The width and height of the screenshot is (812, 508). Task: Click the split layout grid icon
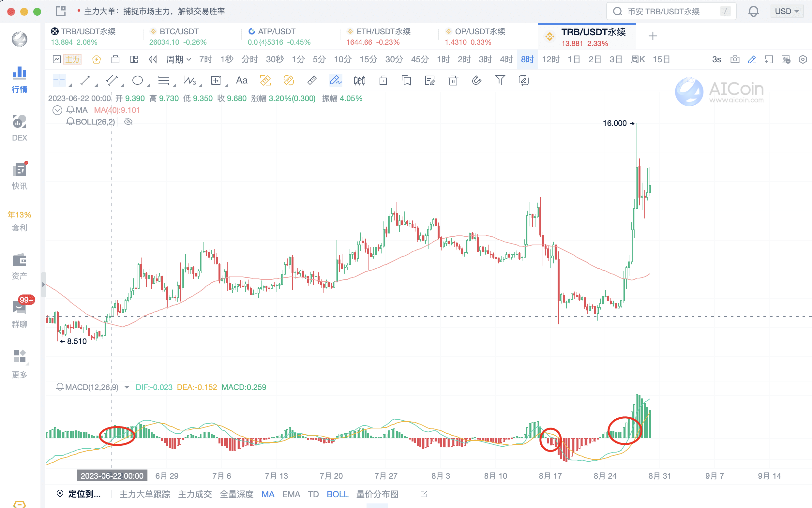coord(134,59)
